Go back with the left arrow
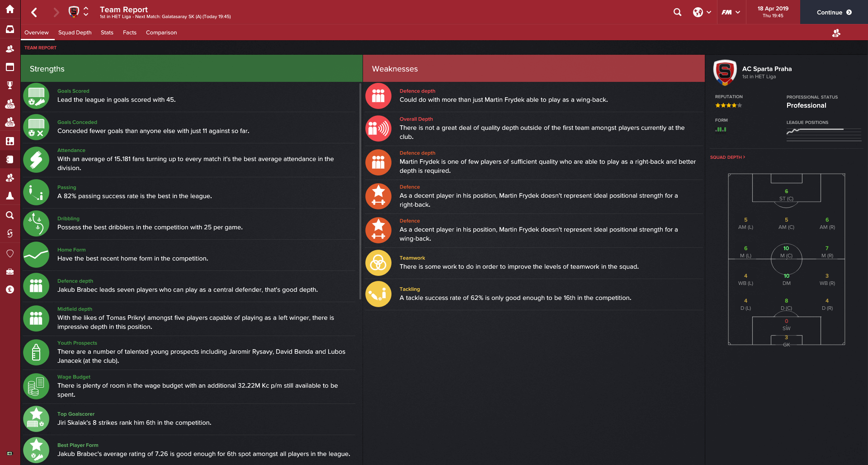The height and width of the screenshot is (465, 868). tap(34, 12)
